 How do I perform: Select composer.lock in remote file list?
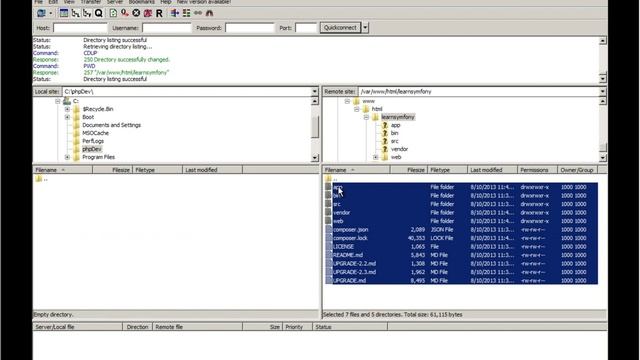[461, 238]
